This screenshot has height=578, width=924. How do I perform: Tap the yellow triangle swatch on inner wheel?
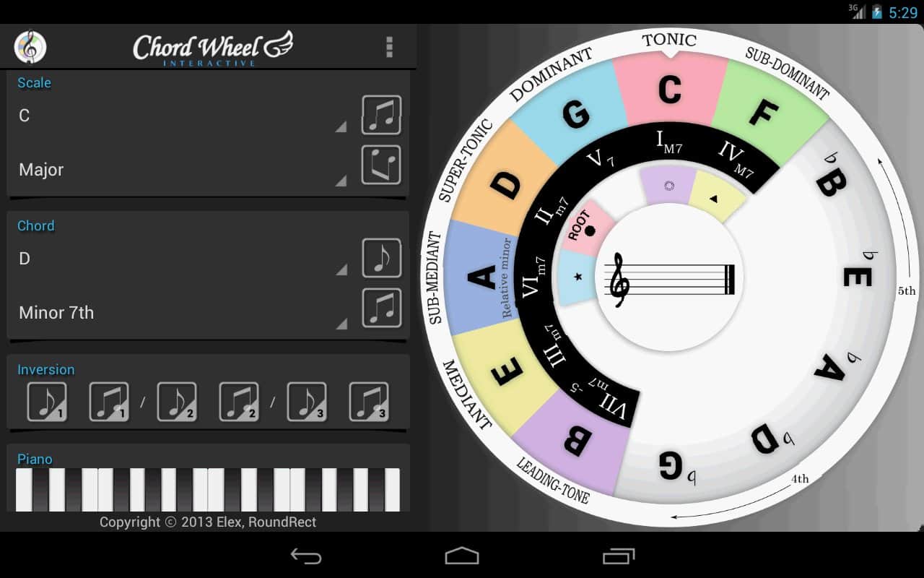[715, 197]
